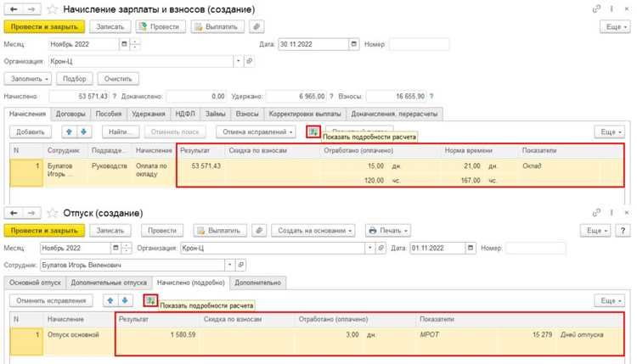
Task: Move the payroll accrual row up with the blue arrow
Action: click(69, 132)
